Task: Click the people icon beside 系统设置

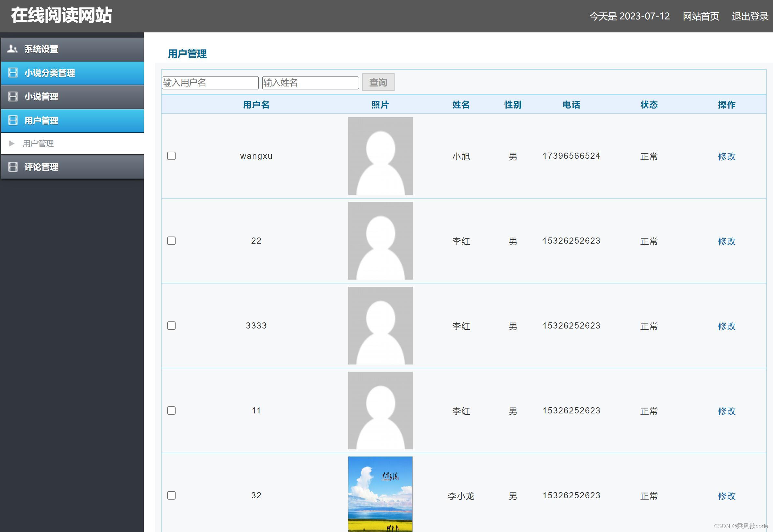Action: [x=12, y=49]
